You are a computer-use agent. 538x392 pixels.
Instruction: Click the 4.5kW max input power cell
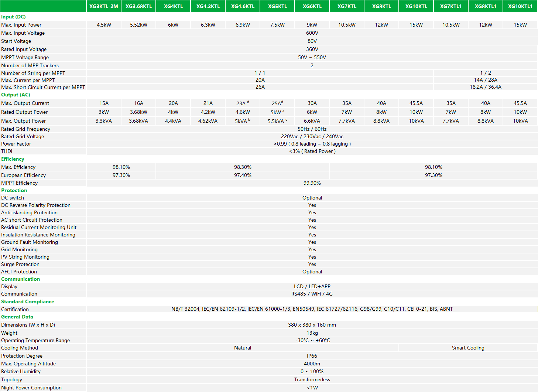pyautogui.click(x=104, y=25)
